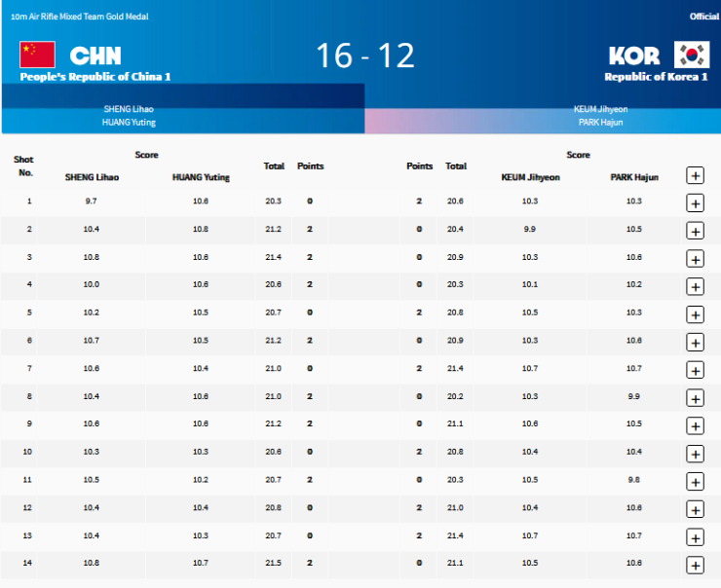The width and height of the screenshot is (721, 588).
Task: Click the KEUM Jihyeon column header
Action: (530, 177)
